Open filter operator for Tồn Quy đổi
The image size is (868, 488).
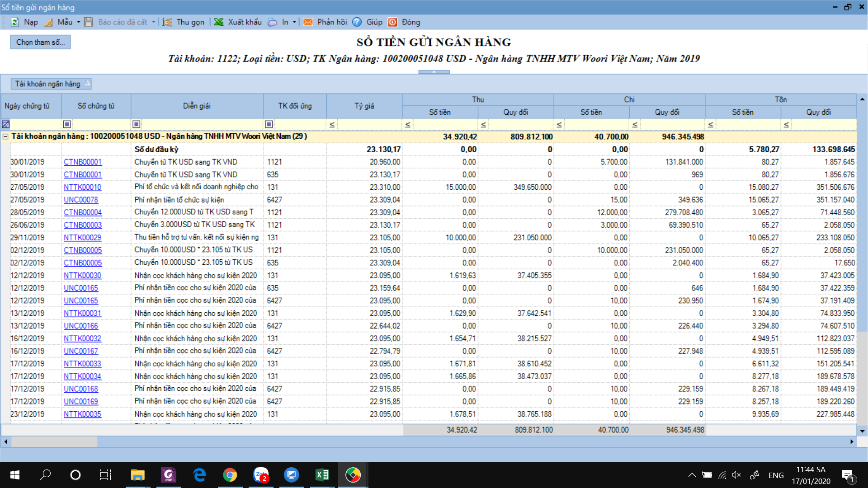pyautogui.click(x=786, y=125)
